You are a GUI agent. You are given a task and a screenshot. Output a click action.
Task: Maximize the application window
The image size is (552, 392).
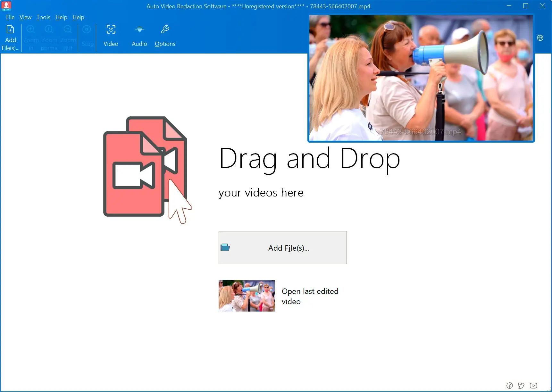point(526,6)
